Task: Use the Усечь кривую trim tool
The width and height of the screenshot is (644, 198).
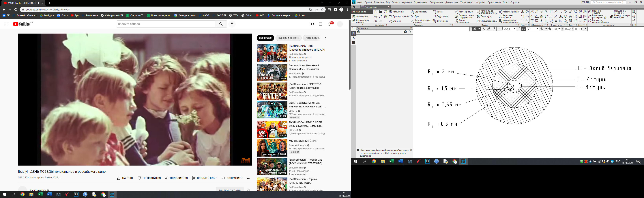Action: pyautogui.click(x=464, y=12)
